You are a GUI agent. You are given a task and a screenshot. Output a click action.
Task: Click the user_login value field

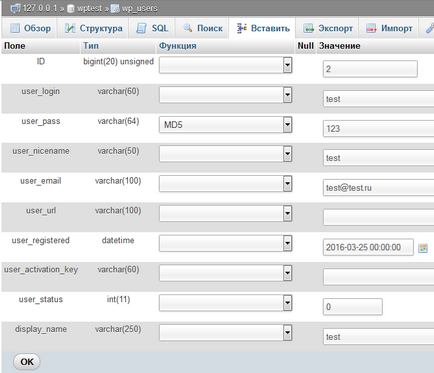coord(378,99)
